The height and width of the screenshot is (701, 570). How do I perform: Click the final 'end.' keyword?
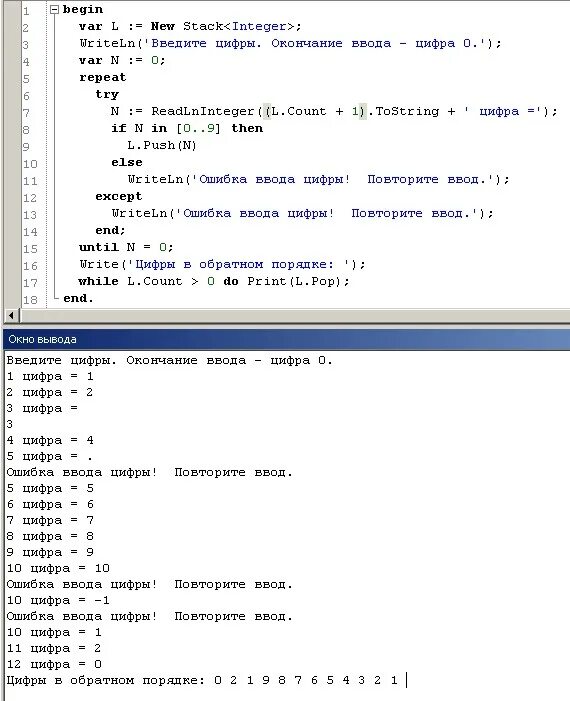click(78, 298)
